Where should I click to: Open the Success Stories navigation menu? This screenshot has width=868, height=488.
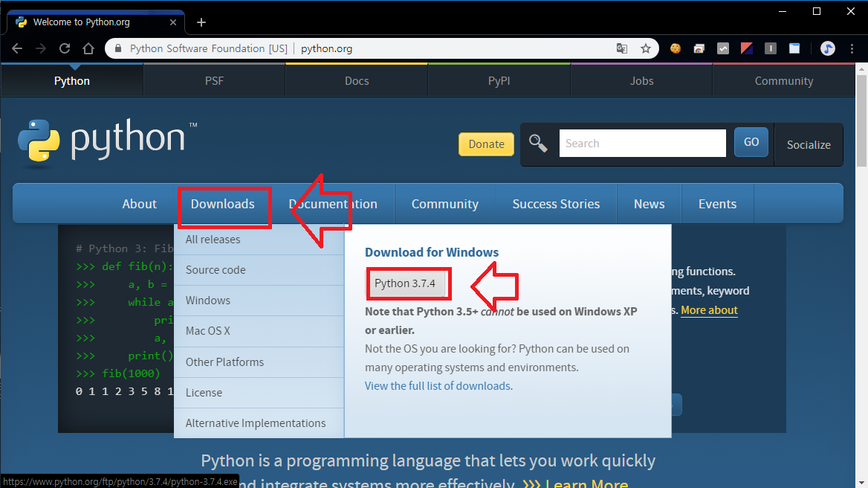tap(556, 204)
